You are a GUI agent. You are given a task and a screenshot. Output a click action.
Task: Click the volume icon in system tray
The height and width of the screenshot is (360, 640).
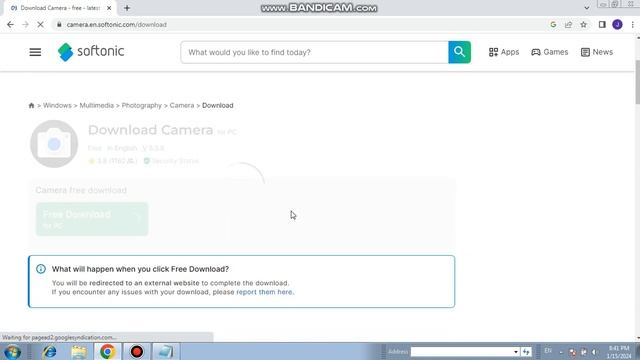click(x=594, y=352)
